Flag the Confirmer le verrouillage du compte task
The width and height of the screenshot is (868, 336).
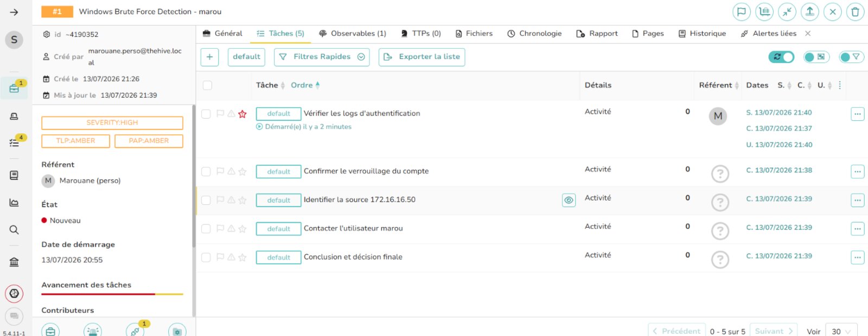[220, 171]
